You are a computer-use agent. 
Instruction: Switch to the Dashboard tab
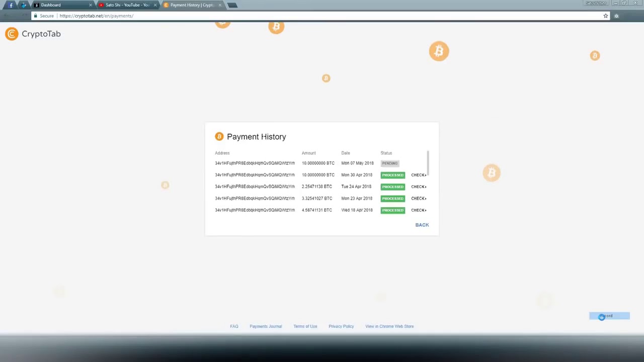(62, 5)
